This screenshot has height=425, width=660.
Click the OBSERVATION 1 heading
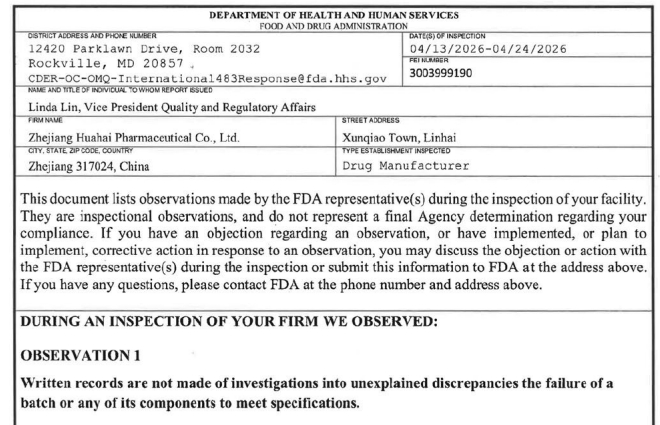(80, 356)
